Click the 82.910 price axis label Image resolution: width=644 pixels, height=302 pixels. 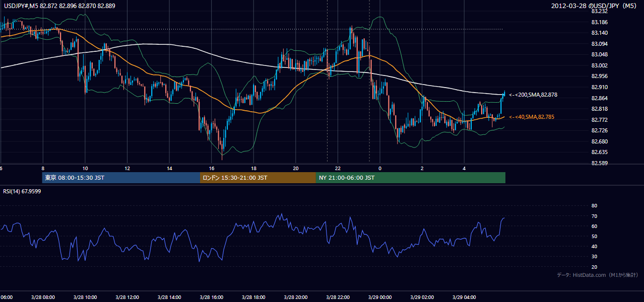pyautogui.click(x=599, y=87)
